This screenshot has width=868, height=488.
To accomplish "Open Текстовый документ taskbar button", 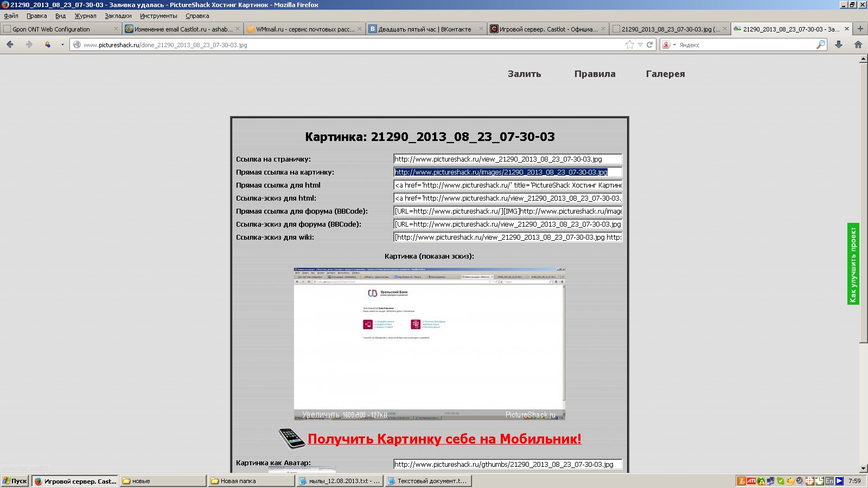I will [428, 481].
